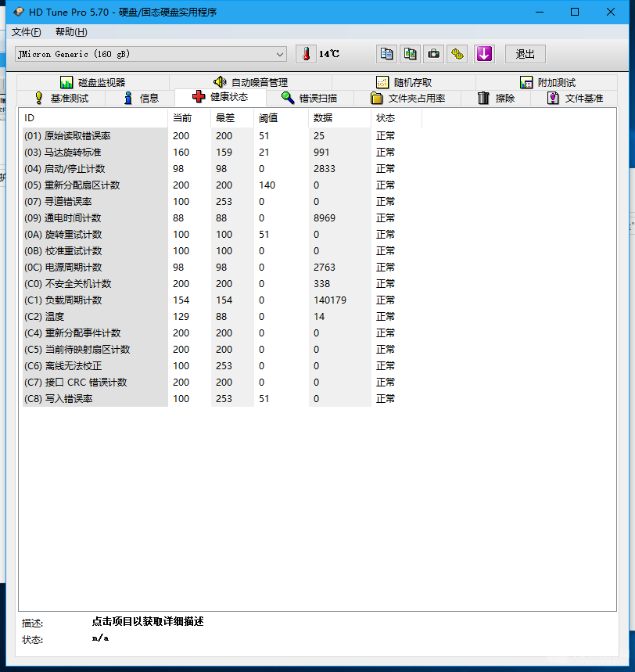
Task: Select the (0A) 旋转重试计数 row
Action: click(x=222, y=235)
